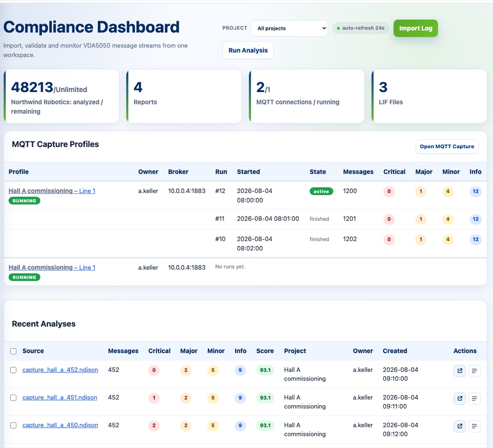The image size is (493, 448).
Task: Click the Critical badge 0 for capture_hall_a_452.ndjson
Action: pyautogui.click(x=154, y=370)
